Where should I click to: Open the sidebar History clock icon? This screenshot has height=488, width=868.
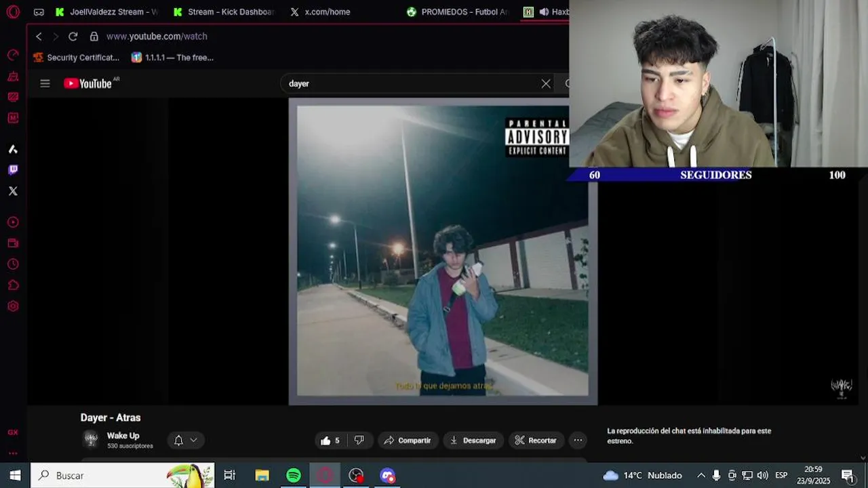pos(13,264)
